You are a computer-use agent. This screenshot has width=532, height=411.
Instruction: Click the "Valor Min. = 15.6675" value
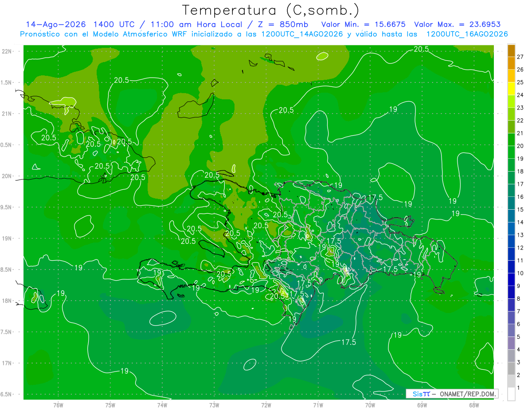coord(364,24)
